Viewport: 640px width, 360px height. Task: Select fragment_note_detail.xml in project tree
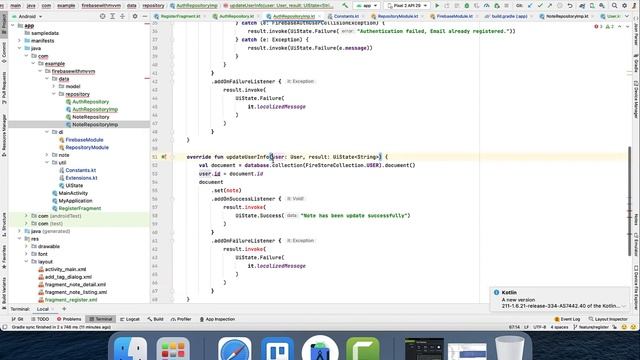(75, 284)
